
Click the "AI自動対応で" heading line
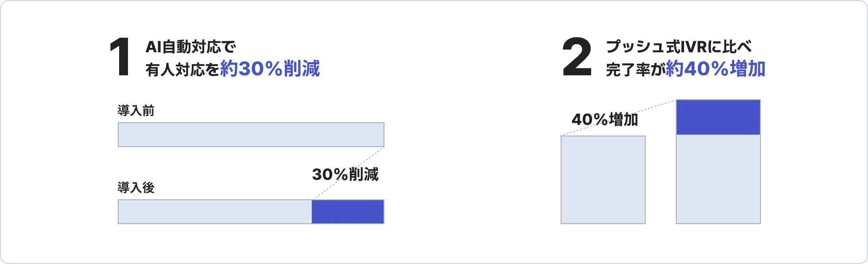[191, 47]
